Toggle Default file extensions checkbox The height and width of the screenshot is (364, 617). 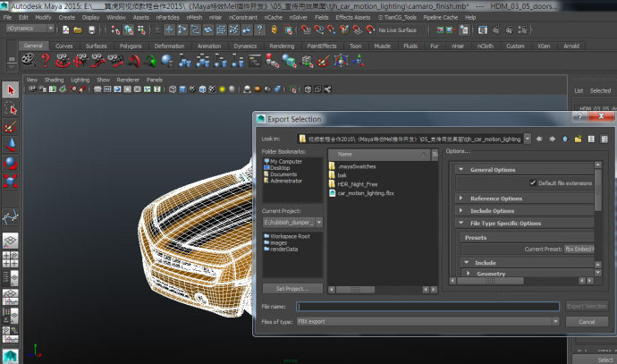pyautogui.click(x=533, y=182)
